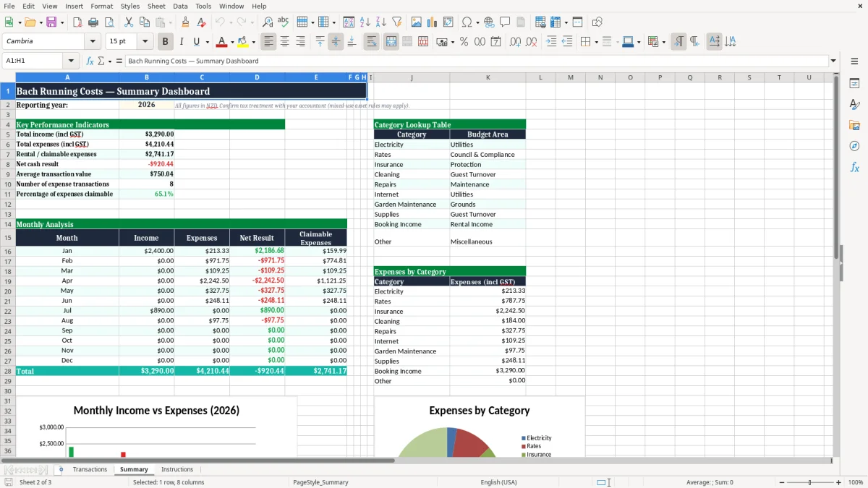Insert a hyperlink

[489, 22]
